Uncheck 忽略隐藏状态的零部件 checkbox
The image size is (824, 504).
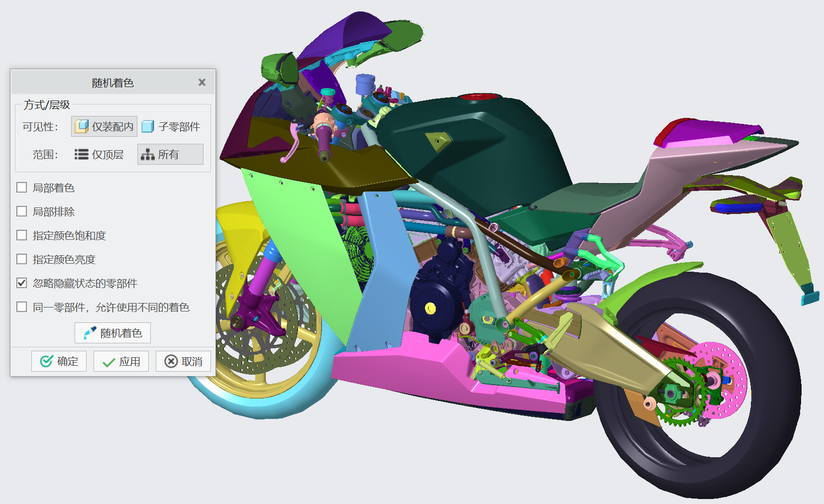pos(22,283)
